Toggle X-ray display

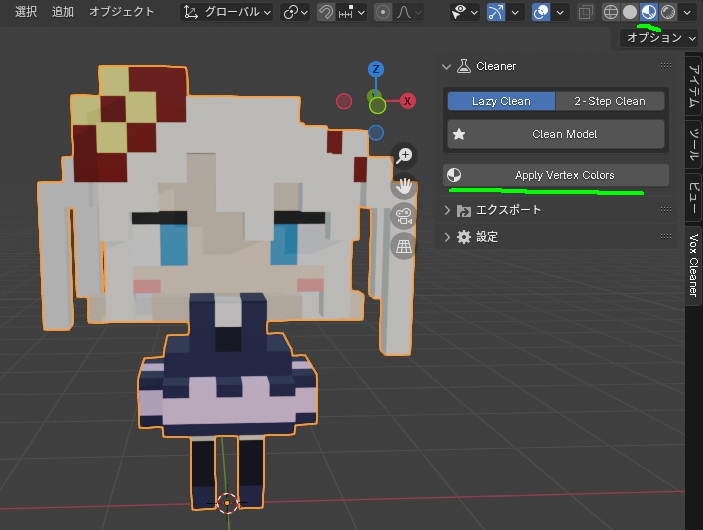coord(586,13)
